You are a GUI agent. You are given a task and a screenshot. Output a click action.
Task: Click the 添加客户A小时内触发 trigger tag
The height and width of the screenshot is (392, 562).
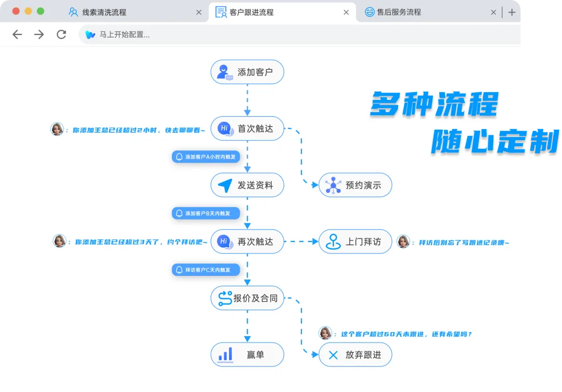[206, 157]
